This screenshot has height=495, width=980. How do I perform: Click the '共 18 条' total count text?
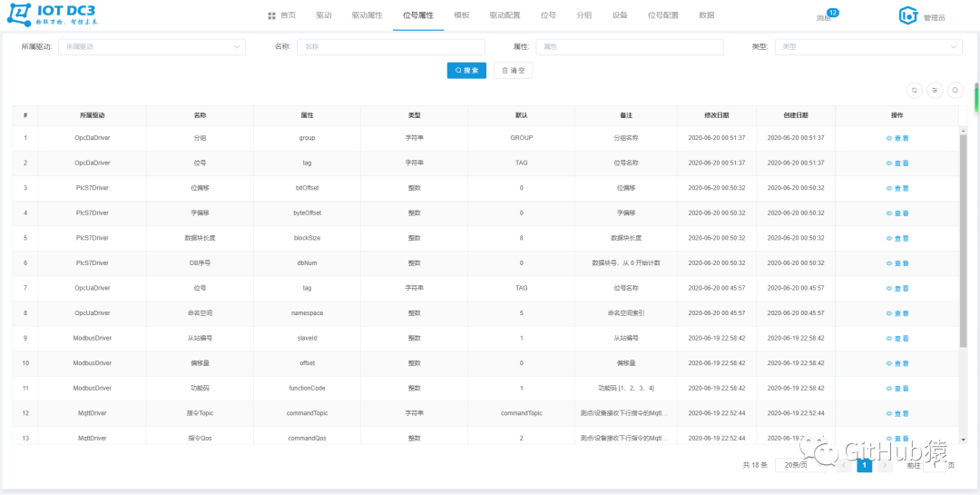point(754,465)
